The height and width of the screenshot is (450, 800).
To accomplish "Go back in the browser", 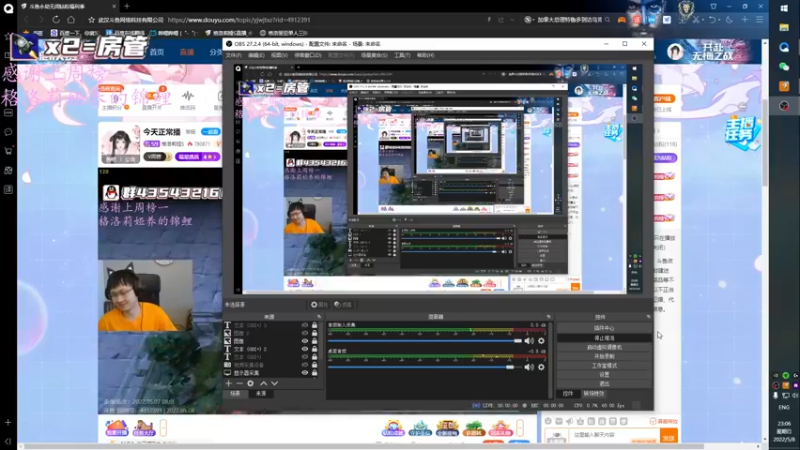I will [27, 20].
